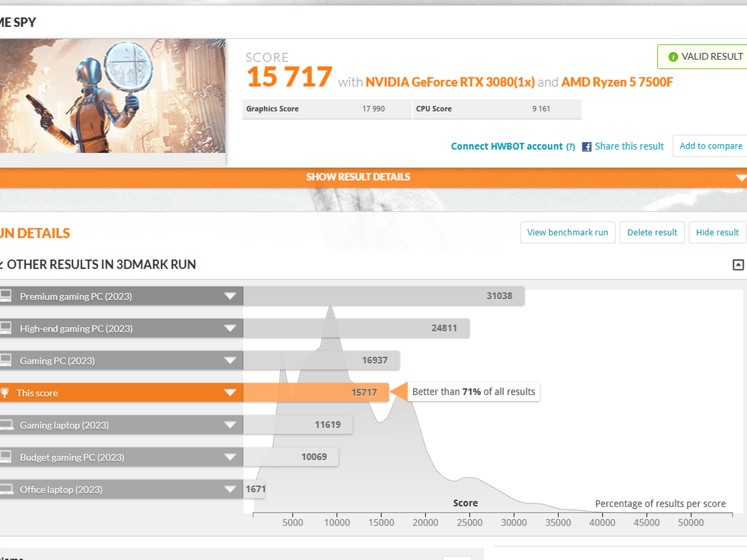Click the Gaming PC (2023) desktop icon
This screenshot has height=560, width=747.
tap(5, 360)
